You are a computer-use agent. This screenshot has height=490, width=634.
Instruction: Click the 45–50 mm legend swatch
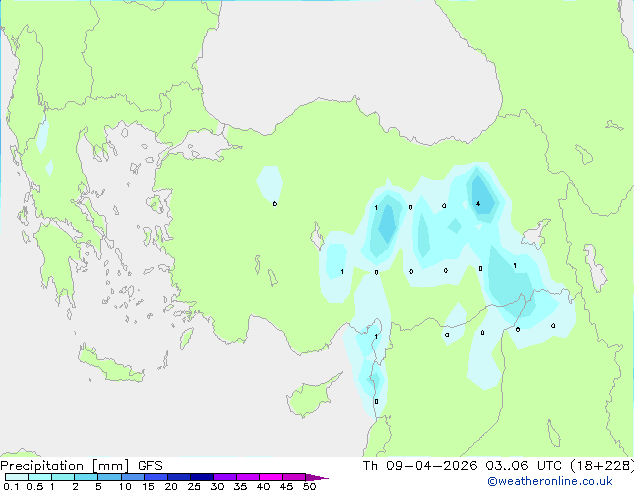(294, 477)
